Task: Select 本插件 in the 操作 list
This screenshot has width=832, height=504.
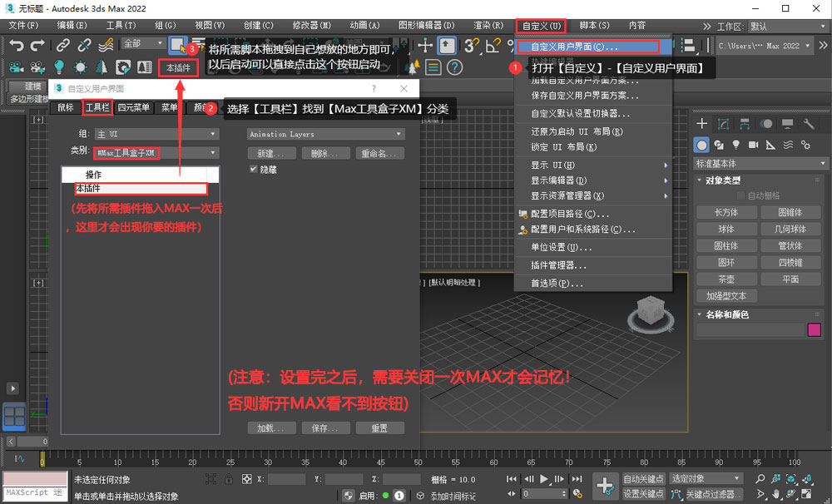Action: pyautogui.click(x=141, y=188)
